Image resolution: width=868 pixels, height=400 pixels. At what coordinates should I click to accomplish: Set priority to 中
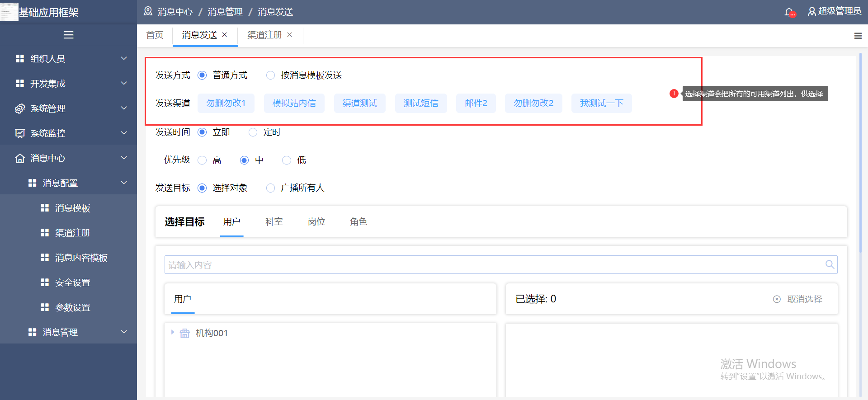pyautogui.click(x=244, y=160)
